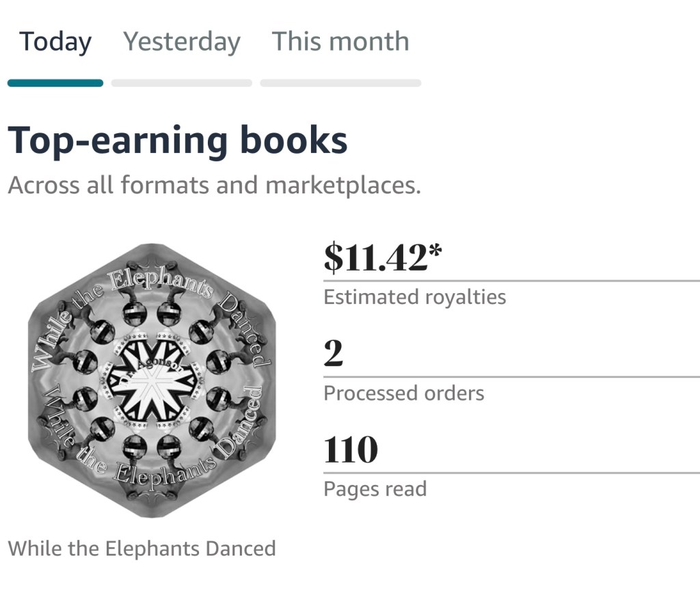The image size is (700, 602).
Task: Click the 110 pages read figure
Action: (350, 450)
